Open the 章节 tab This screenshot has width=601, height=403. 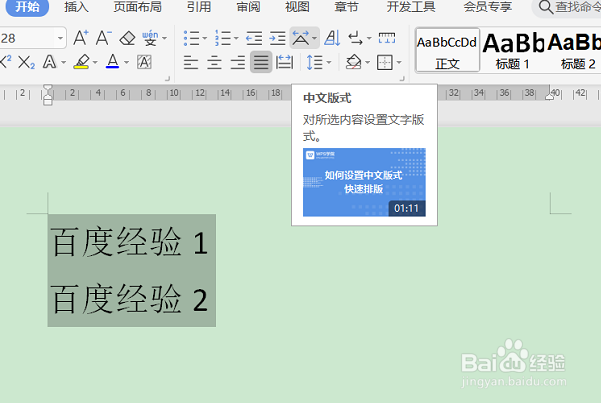[x=346, y=7]
